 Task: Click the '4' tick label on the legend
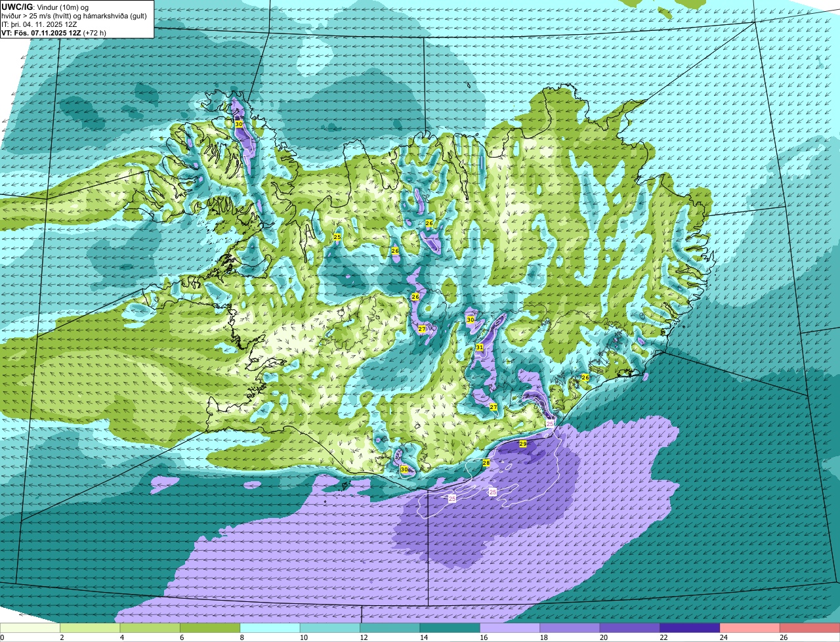tap(121, 637)
